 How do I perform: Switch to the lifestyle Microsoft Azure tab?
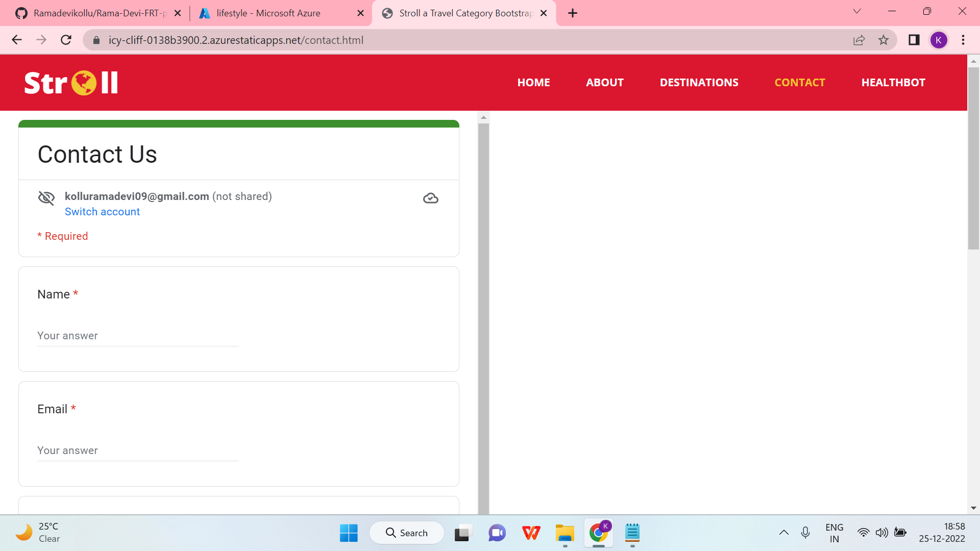tap(268, 13)
